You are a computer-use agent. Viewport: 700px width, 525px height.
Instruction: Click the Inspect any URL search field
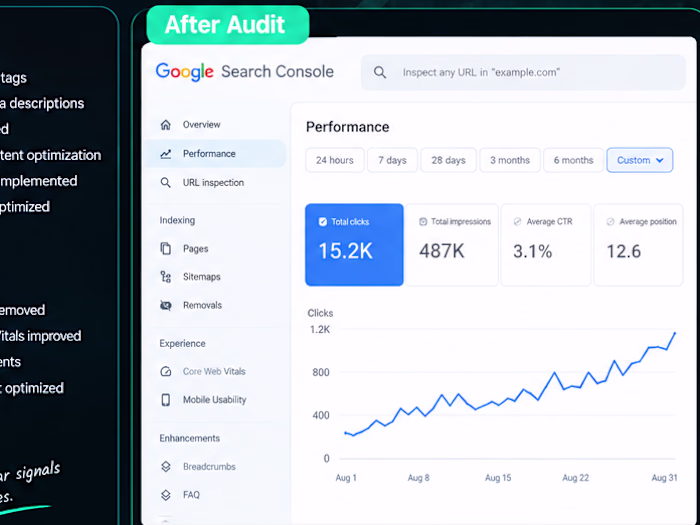pos(523,72)
